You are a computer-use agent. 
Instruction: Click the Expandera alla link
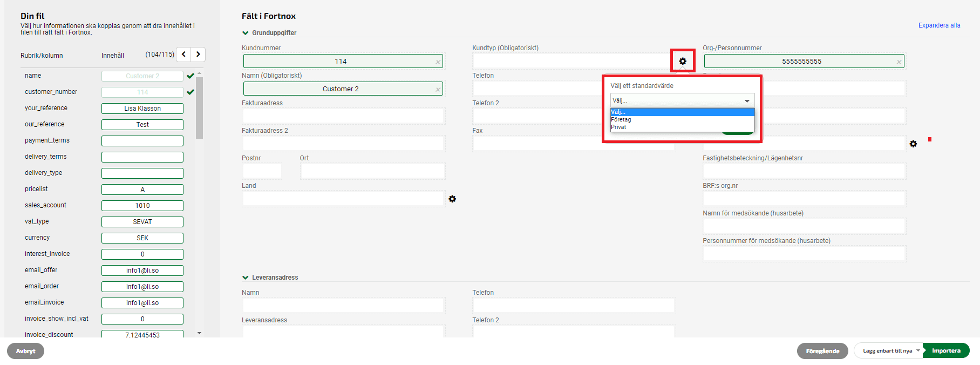tap(939, 25)
